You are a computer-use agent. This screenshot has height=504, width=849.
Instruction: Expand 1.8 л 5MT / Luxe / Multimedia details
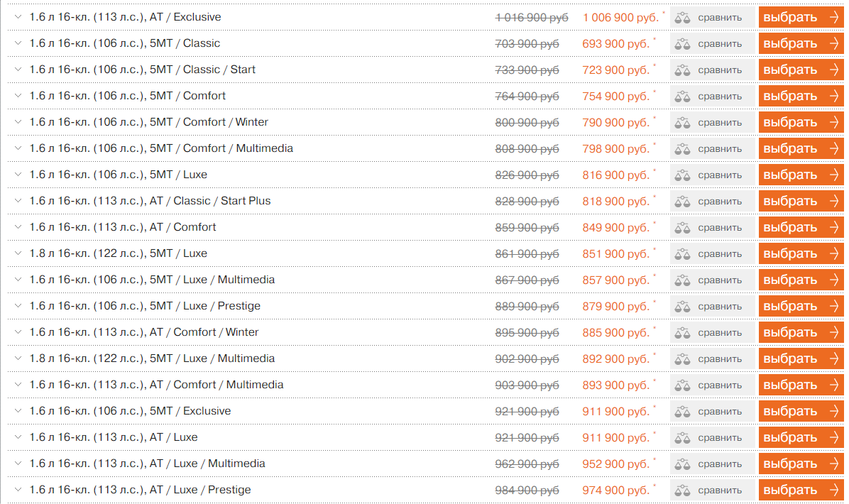[18, 358]
